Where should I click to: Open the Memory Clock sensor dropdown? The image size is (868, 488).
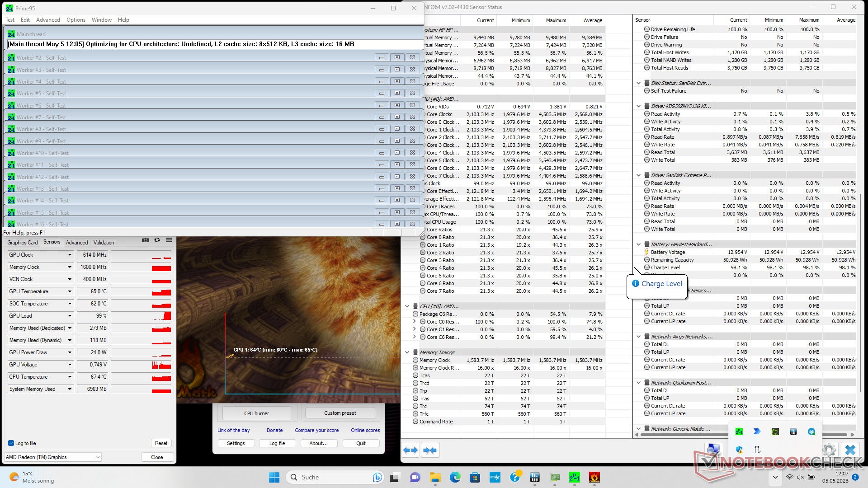pyautogui.click(x=70, y=267)
